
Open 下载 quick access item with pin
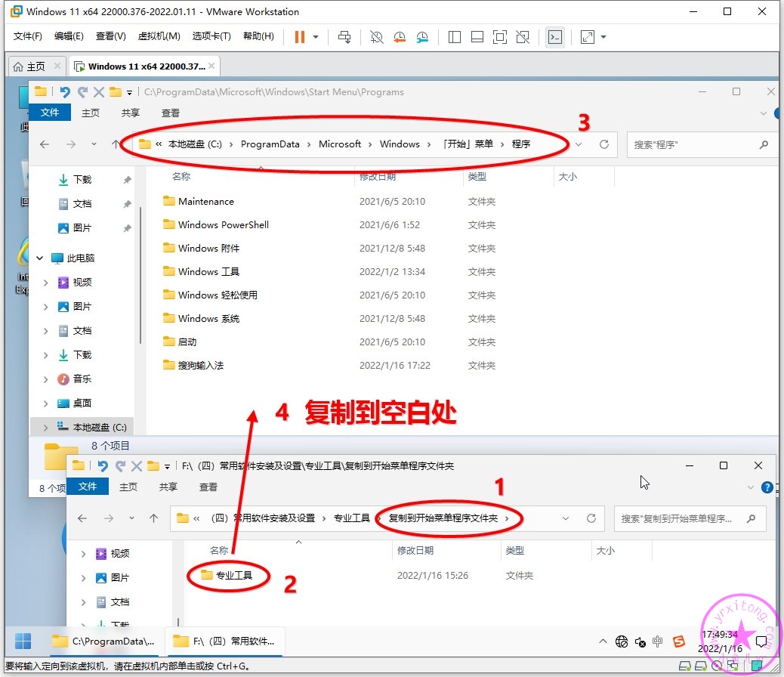tap(82, 180)
